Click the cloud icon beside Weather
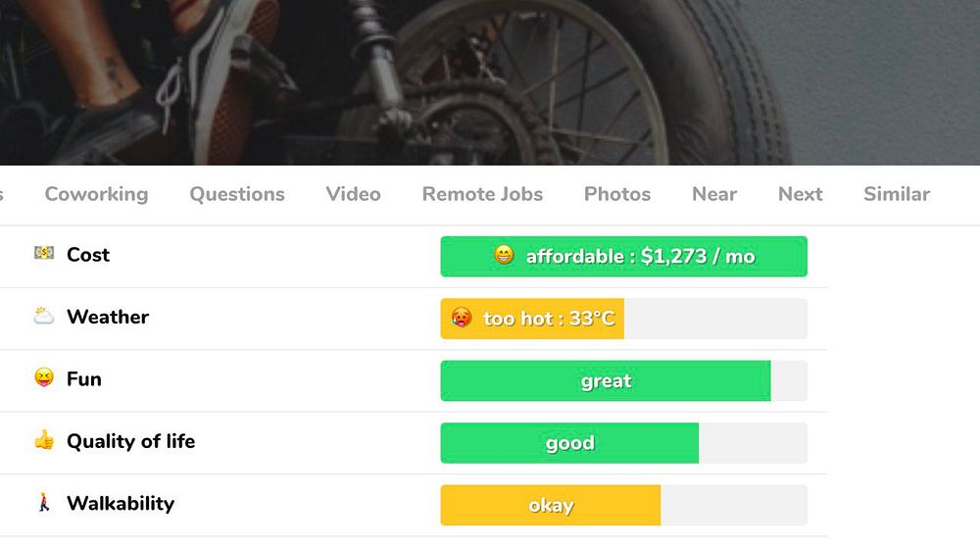The height and width of the screenshot is (547, 980). [x=44, y=316]
